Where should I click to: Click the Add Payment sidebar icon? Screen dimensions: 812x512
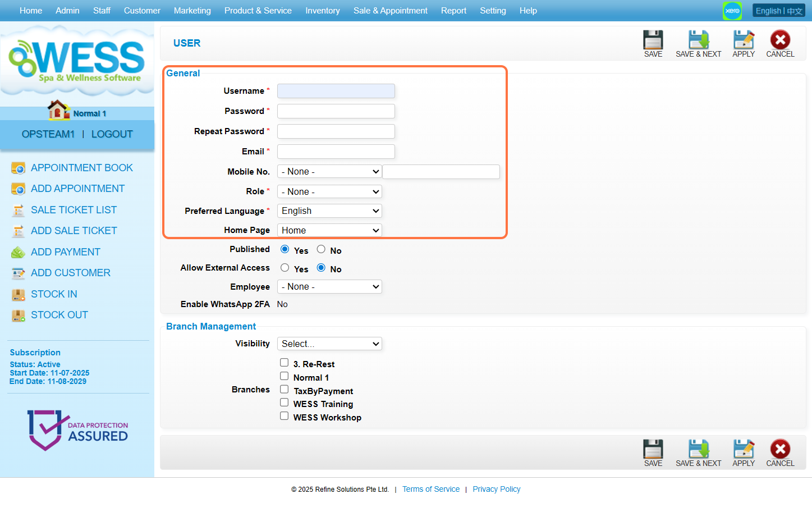point(19,252)
